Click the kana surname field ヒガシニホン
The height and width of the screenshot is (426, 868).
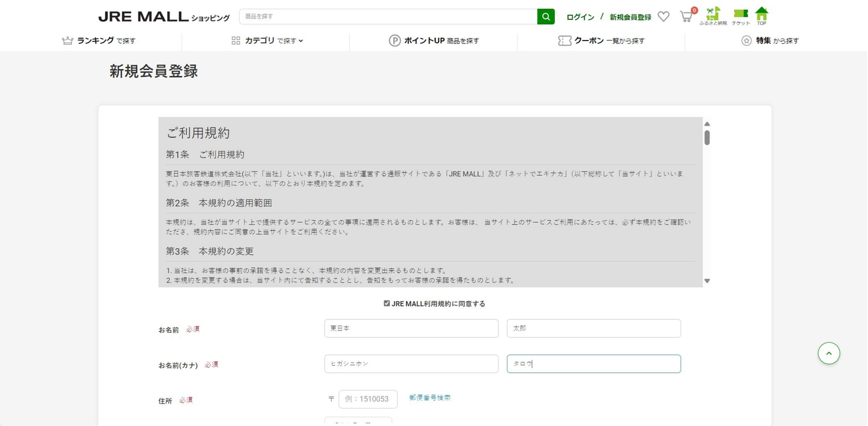(411, 364)
